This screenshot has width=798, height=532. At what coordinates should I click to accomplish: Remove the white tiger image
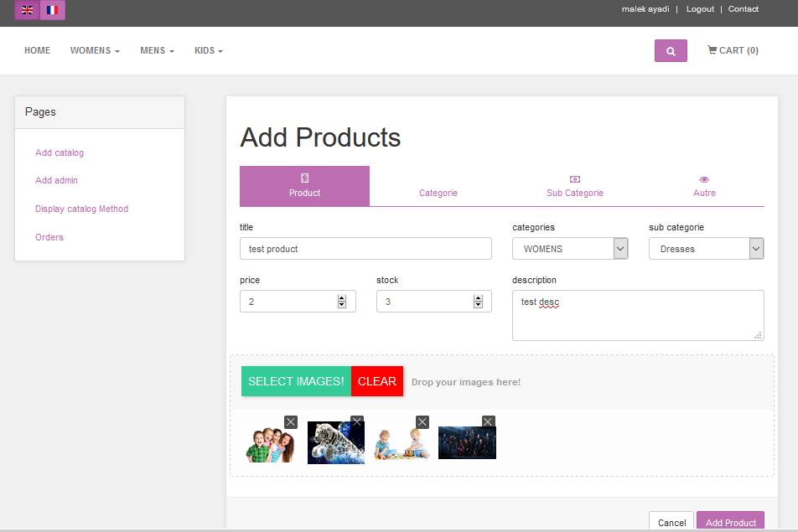pos(357,421)
